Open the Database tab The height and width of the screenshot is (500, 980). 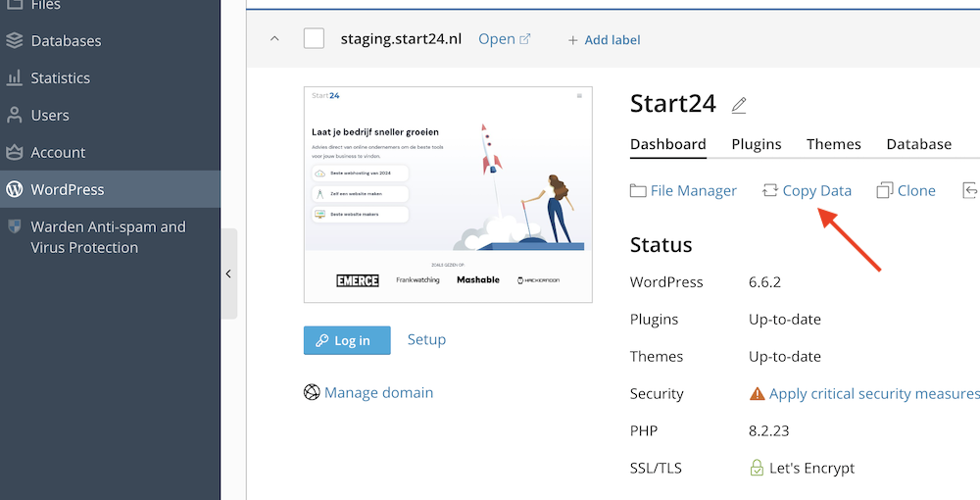918,144
